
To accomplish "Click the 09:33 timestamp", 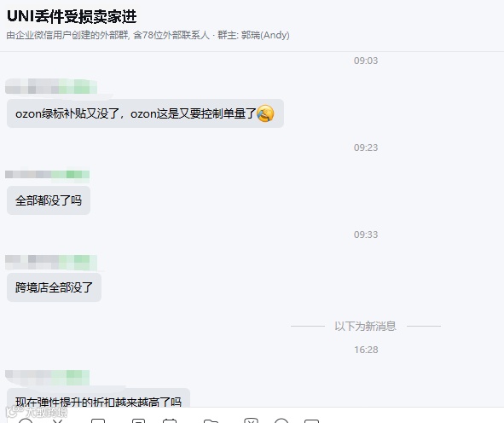I will coord(366,235).
